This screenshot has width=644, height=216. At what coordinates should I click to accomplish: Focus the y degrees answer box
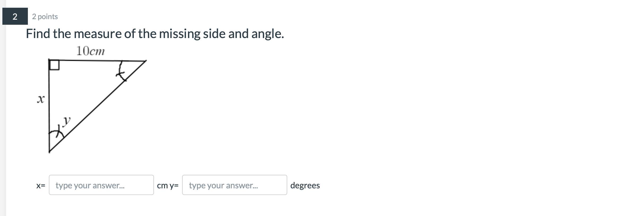pyautogui.click(x=234, y=185)
